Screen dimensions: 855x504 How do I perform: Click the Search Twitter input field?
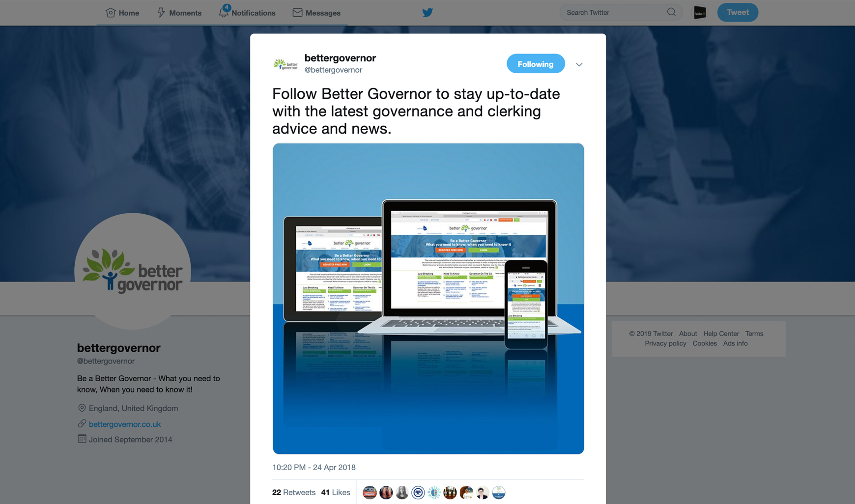coord(614,12)
